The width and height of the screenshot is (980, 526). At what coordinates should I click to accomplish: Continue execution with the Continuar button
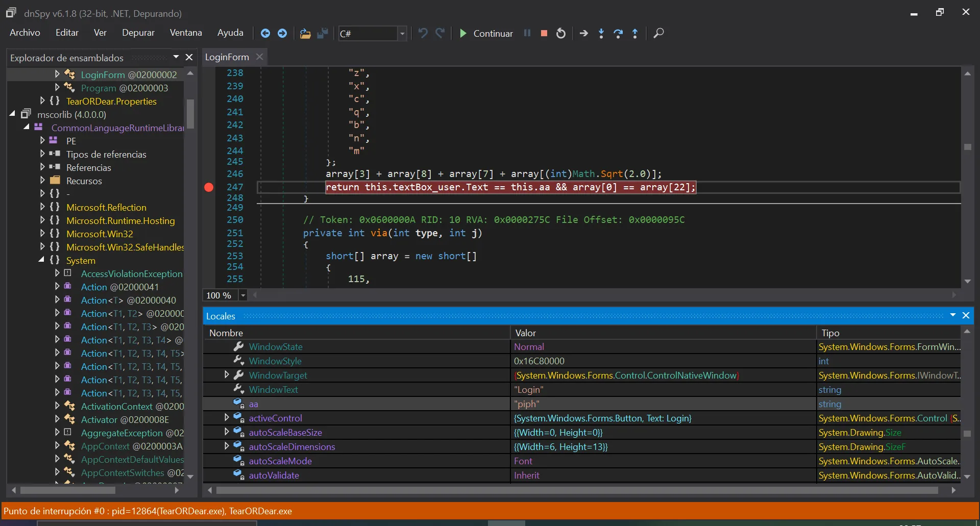coord(486,33)
